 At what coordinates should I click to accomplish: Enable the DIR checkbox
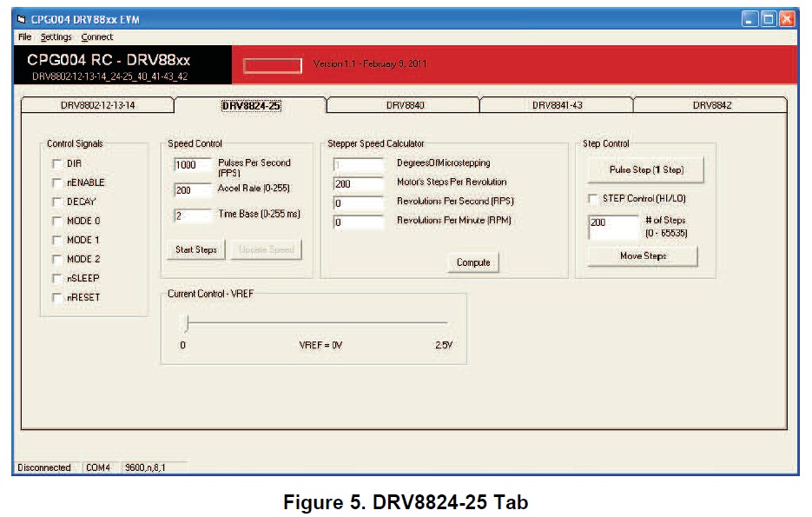coord(57,163)
